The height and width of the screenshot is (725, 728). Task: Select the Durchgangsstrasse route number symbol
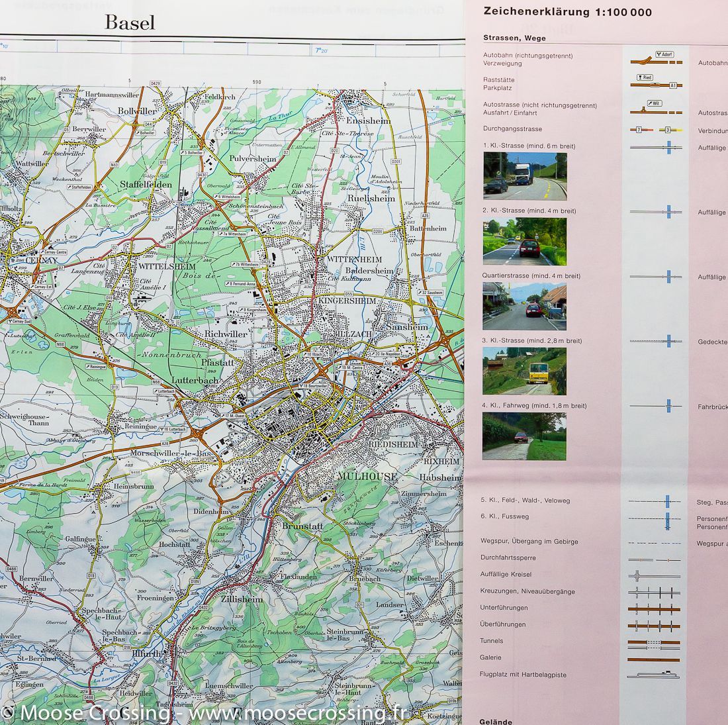pyautogui.click(x=639, y=130)
